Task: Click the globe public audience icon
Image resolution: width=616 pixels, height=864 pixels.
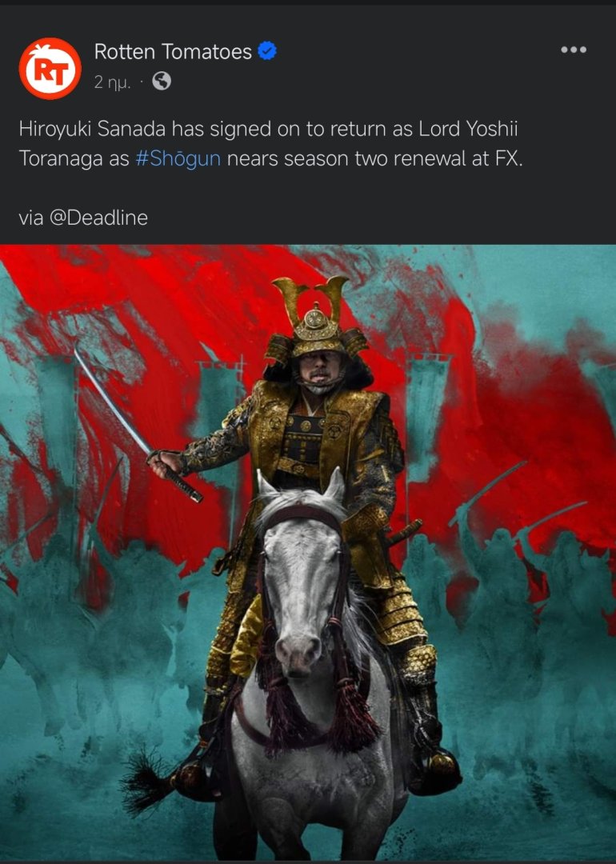Action: coord(162,82)
